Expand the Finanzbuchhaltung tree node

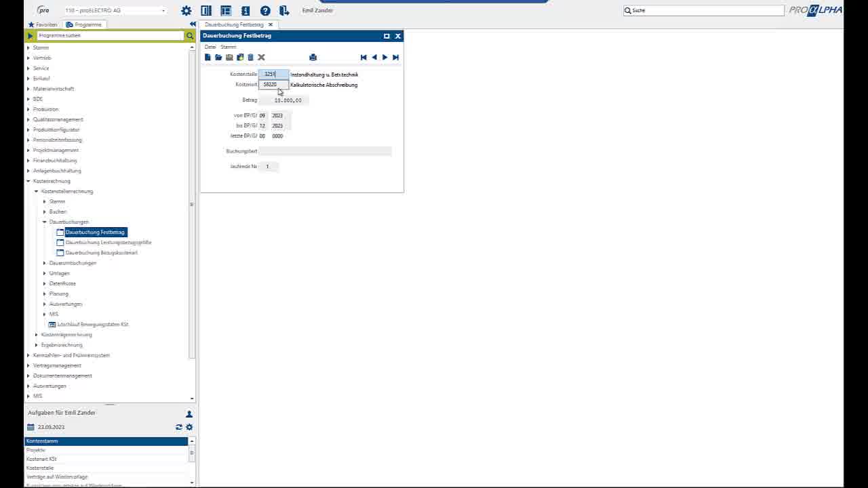[x=28, y=161]
